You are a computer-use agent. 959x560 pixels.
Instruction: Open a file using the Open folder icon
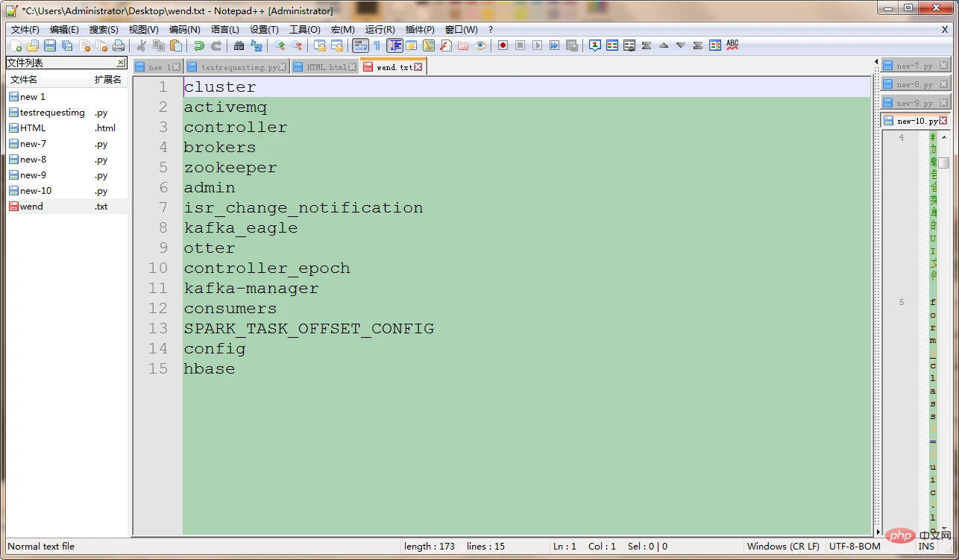31,46
